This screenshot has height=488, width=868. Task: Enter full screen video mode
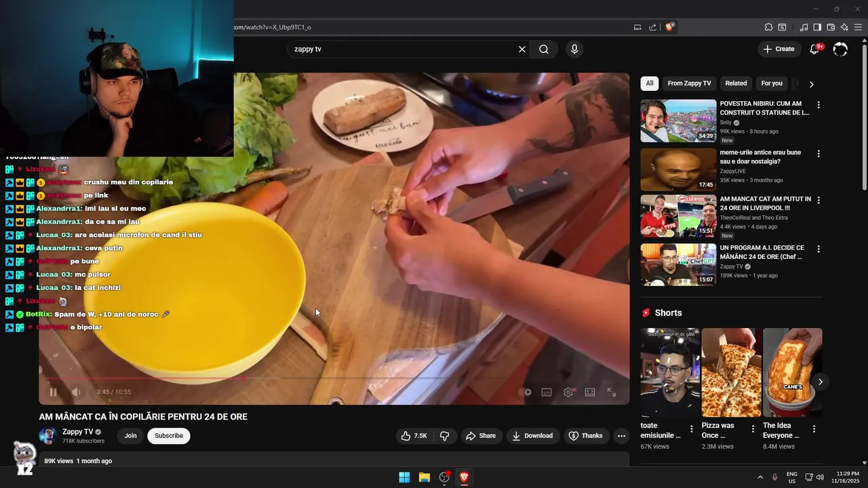tap(612, 392)
